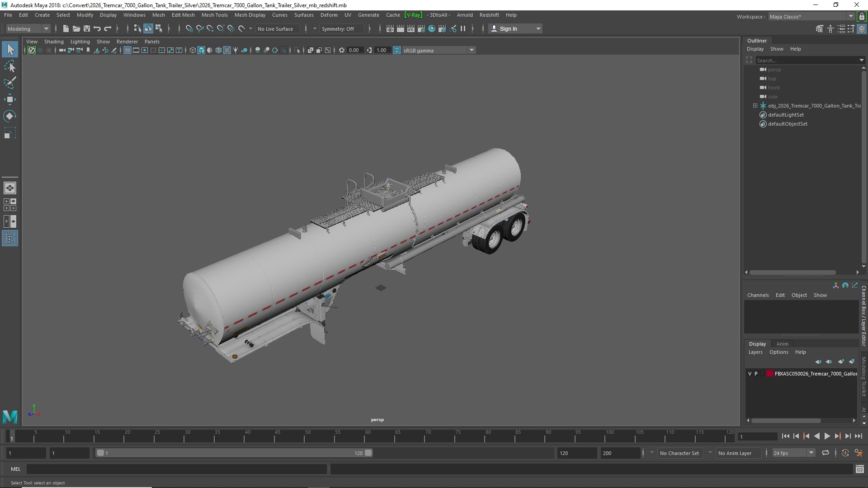This screenshot has height=488, width=868.
Task: Switch to four-pane layout
Action: (10, 205)
